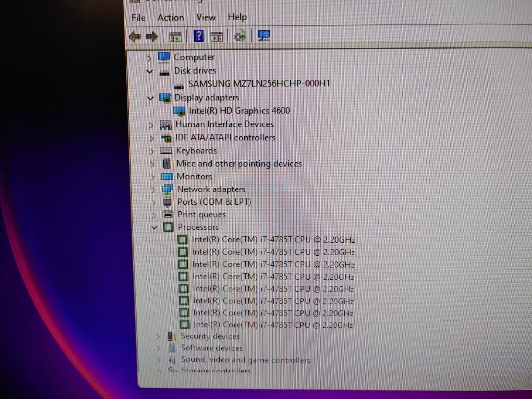Screen dimensions: 532x399
Task: Select the Network adapters icon
Action: click(167, 189)
